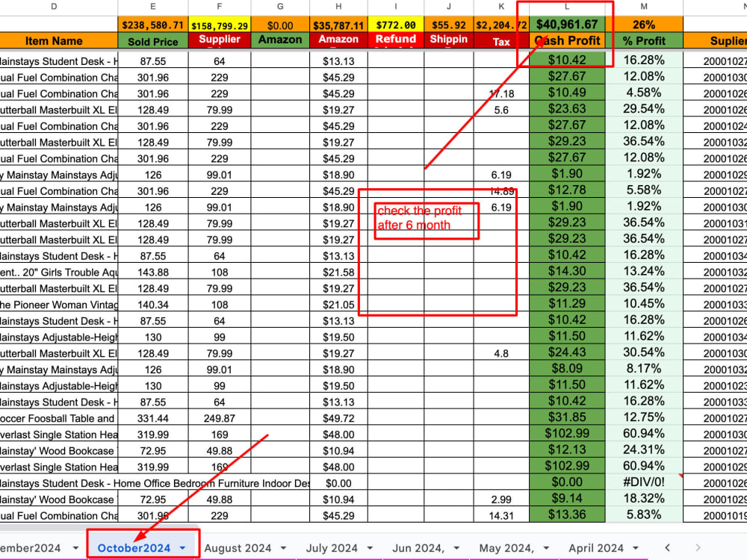
Task: Click the % Profit header cell
Action: click(x=644, y=41)
